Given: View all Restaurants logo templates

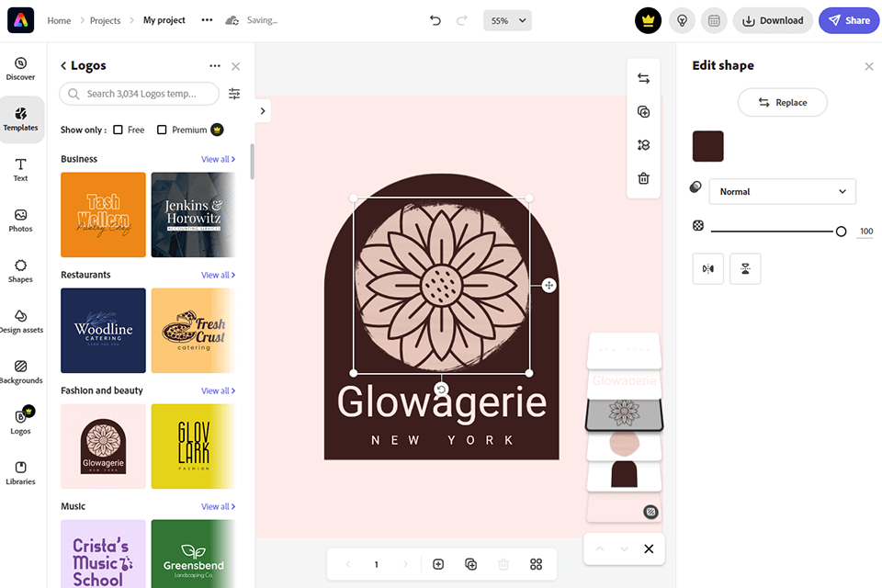Looking at the screenshot, I should click(x=218, y=274).
